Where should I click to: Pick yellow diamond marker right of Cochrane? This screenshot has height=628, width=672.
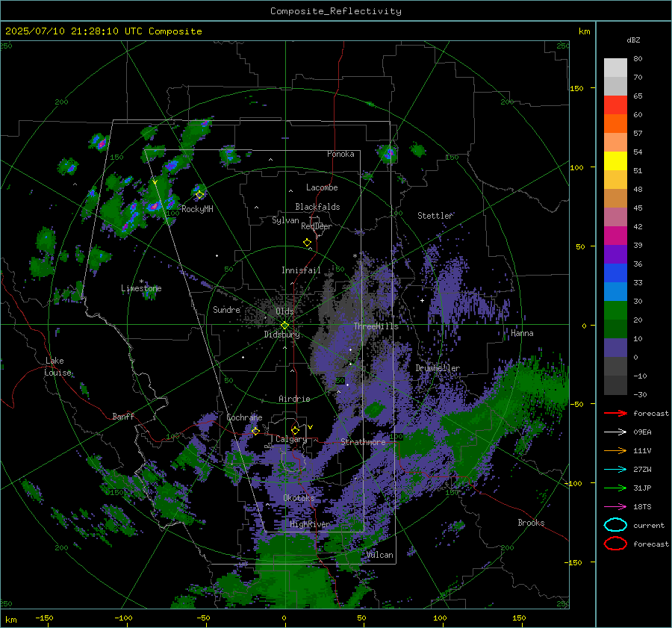point(255,431)
